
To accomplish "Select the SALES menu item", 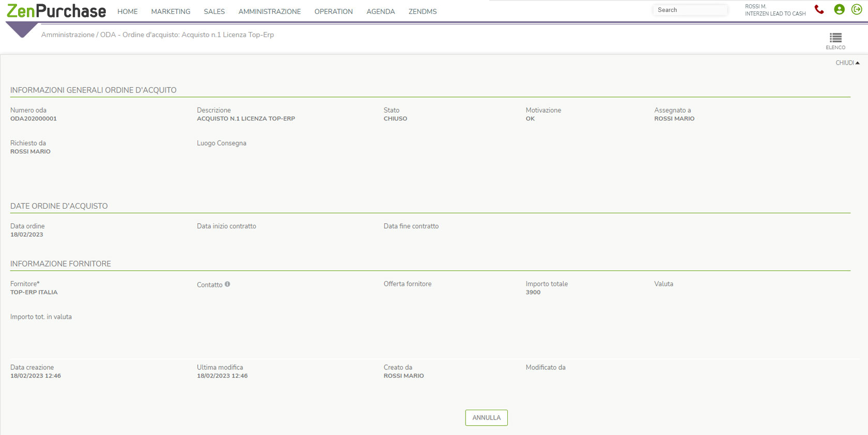I will pos(214,11).
